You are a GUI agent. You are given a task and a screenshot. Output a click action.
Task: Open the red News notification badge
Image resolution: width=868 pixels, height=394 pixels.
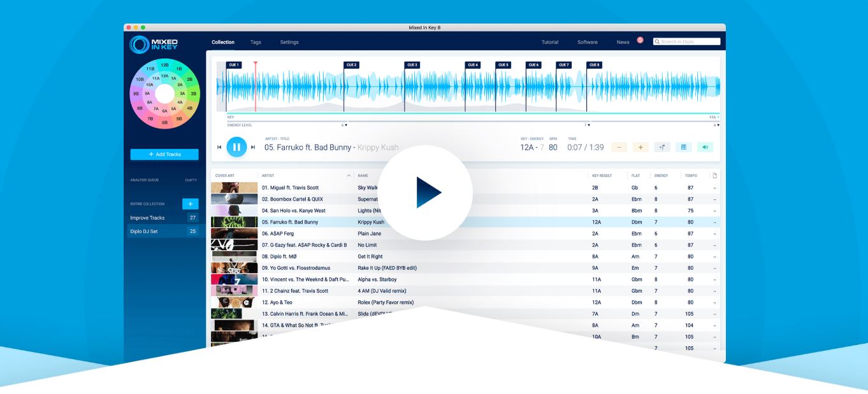click(x=640, y=40)
